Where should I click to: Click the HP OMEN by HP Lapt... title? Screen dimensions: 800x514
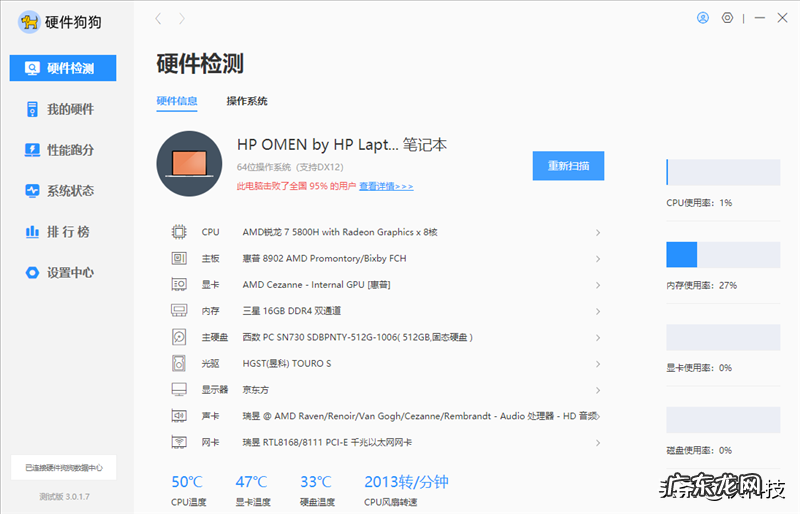342,145
